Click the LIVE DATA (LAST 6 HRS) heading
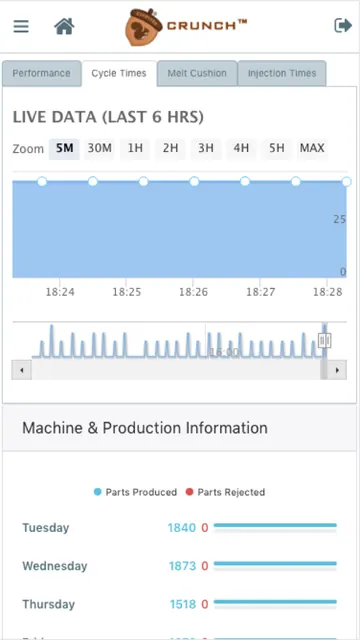The width and height of the screenshot is (360, 640). tap(108, 117)
